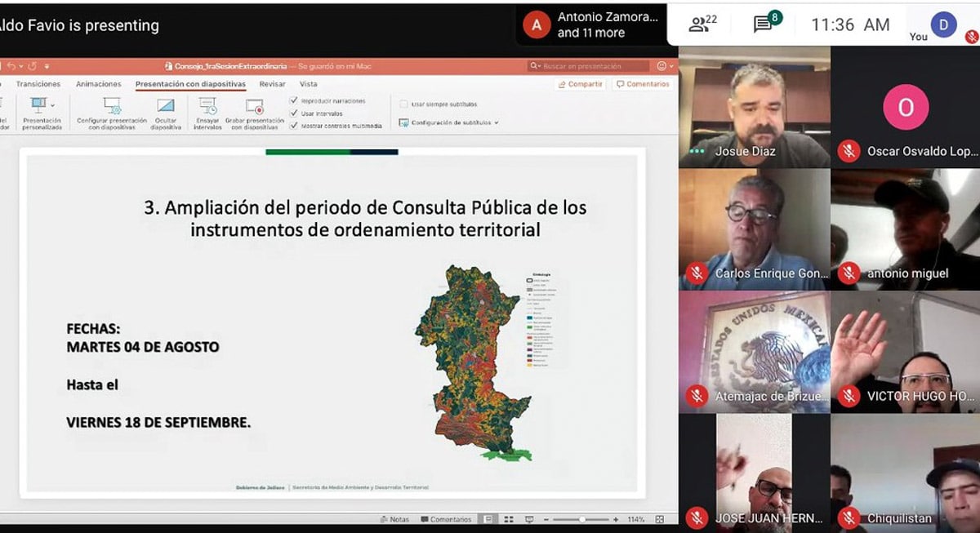Enable Usar siempre subtítulos checkbox
The image size is (980, 533).
click(x=404, y=104)
